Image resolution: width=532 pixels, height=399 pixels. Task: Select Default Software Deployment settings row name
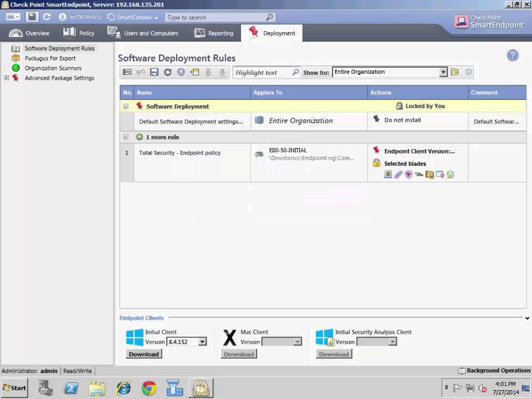(x=191, y=121)
